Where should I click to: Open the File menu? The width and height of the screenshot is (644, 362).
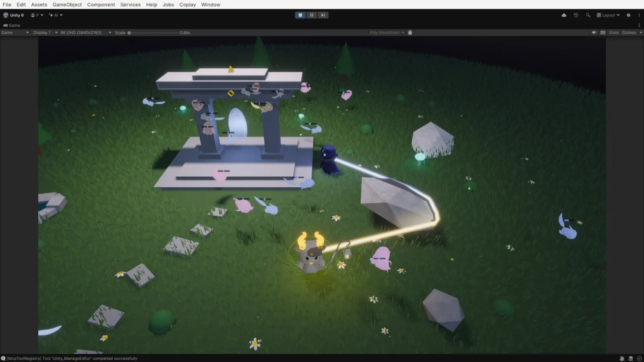[7, 5]
